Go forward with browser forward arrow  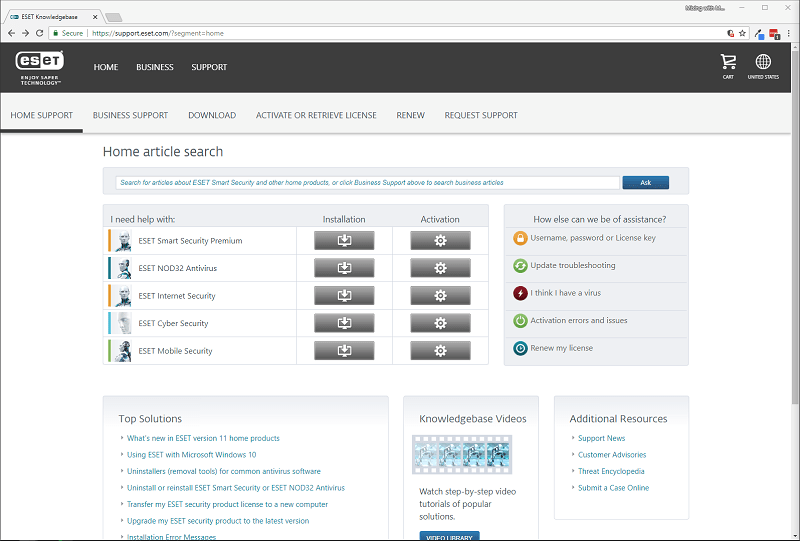(x=25, y=33)
